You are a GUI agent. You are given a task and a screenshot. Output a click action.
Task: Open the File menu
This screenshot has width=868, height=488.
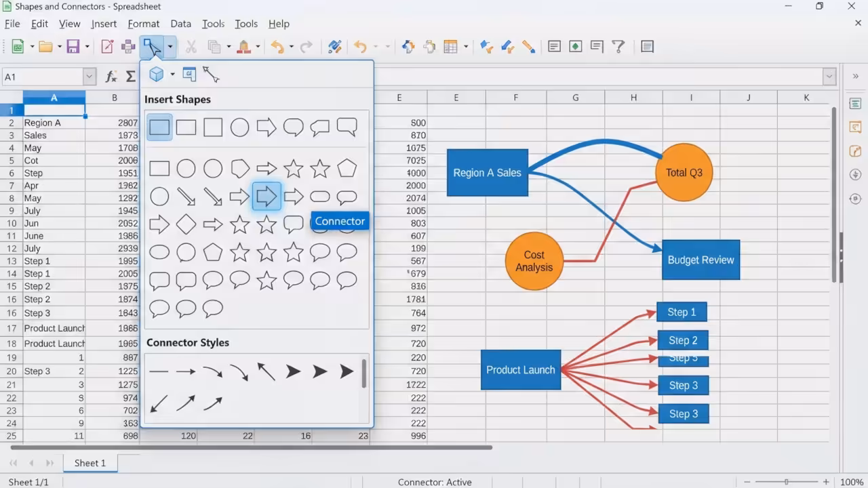click(x=12, y=24)
